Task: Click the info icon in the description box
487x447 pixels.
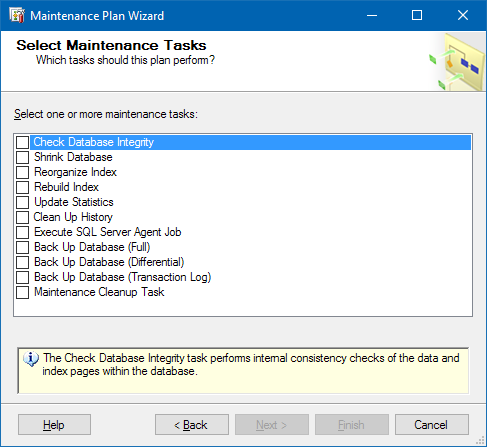Action: [x=31, y=359]
